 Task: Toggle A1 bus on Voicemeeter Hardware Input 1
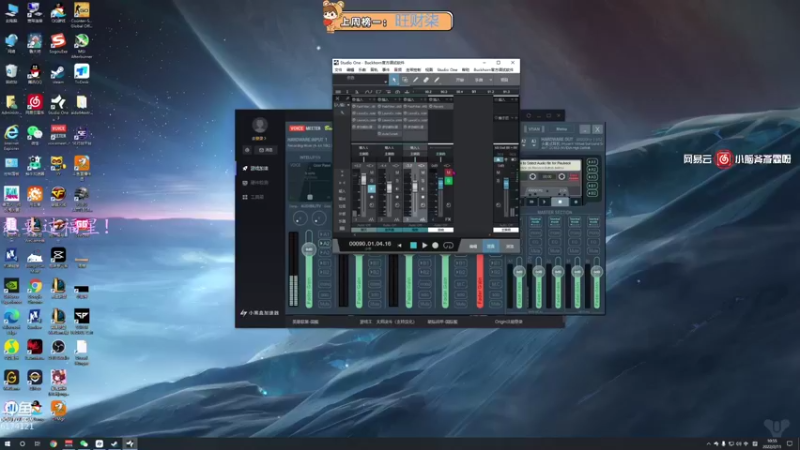[324, 235]
